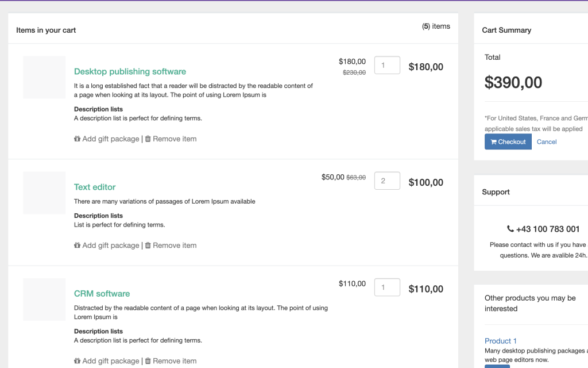The image size is (588, 368).
Task: Select the gift icon under CRM software
Action: tap(77, 361)
